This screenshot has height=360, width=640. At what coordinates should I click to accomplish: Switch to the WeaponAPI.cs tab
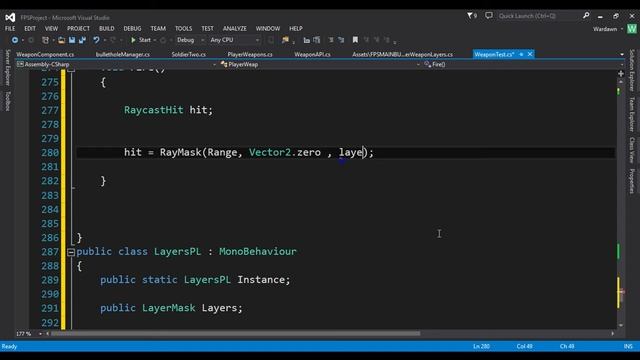(312, 54)
